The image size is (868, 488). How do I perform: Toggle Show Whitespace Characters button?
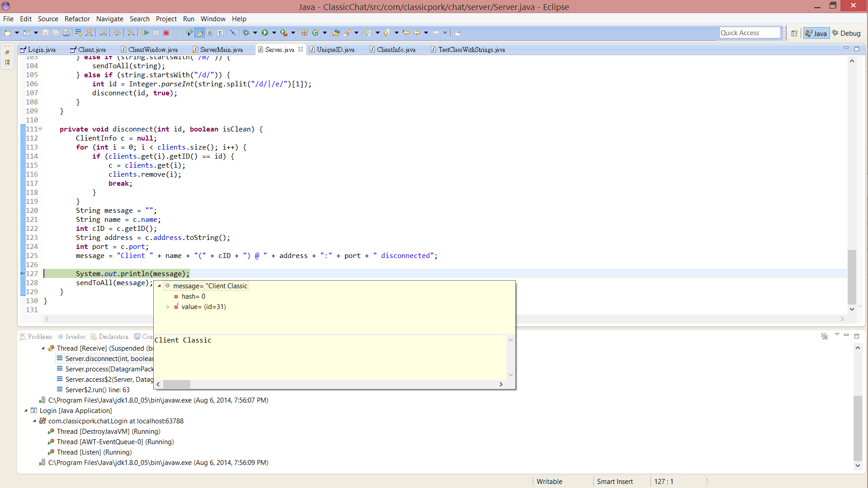click(220, 33)
